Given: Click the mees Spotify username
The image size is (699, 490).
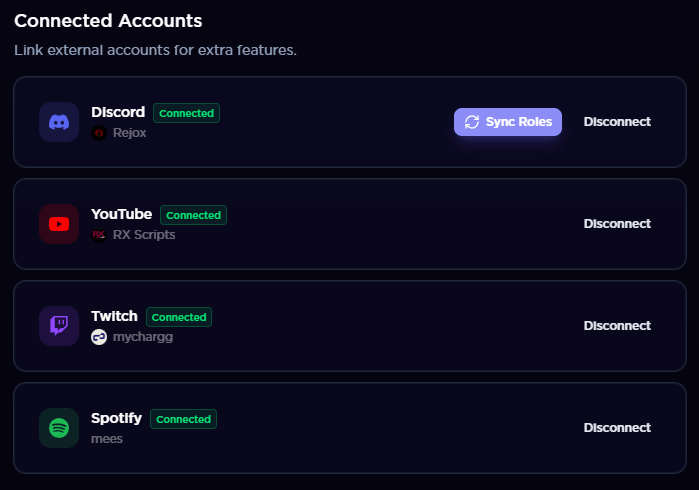Looking at the screenshot, I should [107, 438].
